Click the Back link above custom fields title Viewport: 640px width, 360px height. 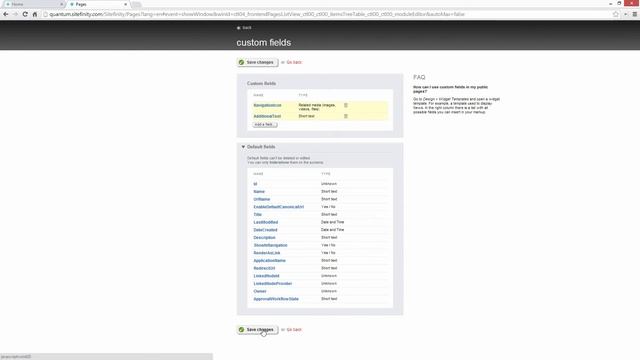click(x=245, y=28)
